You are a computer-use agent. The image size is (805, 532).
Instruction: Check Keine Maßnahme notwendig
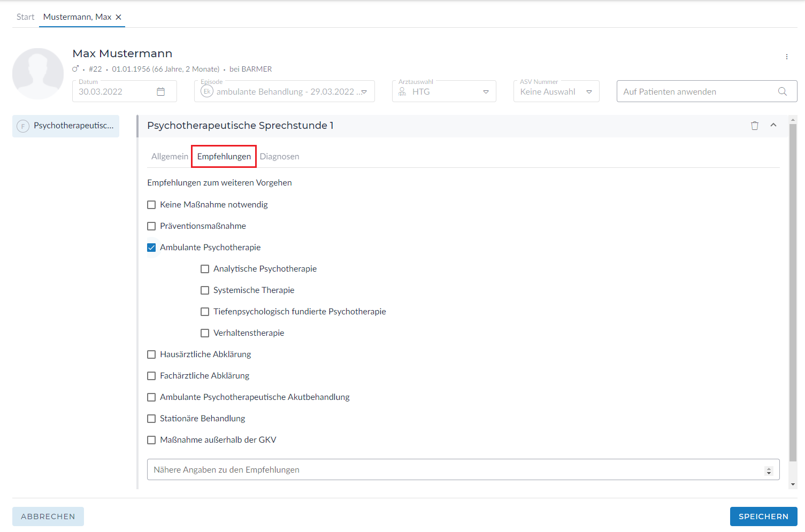point(151,205)
